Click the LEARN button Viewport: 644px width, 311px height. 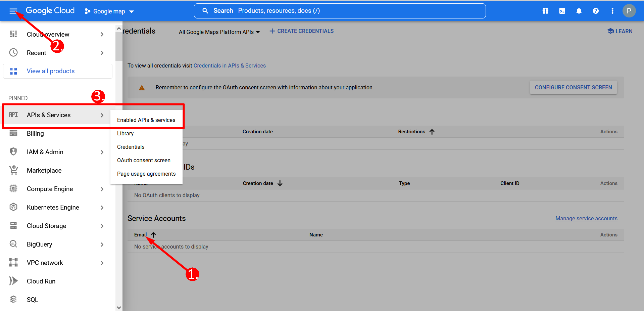tap(620, 31)
